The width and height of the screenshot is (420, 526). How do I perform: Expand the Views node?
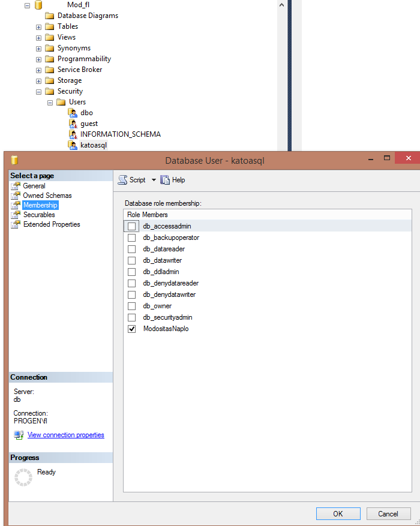click(x=38, y=38)
